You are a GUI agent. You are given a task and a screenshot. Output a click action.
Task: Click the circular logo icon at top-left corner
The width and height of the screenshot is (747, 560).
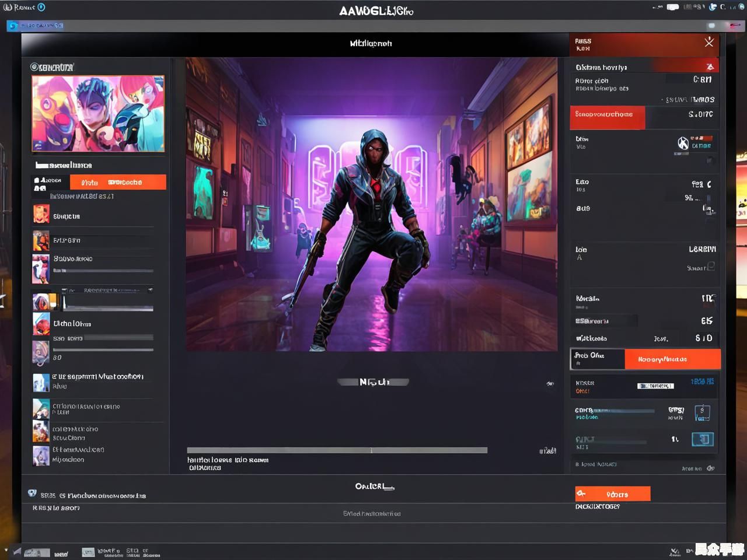point(8,7)
